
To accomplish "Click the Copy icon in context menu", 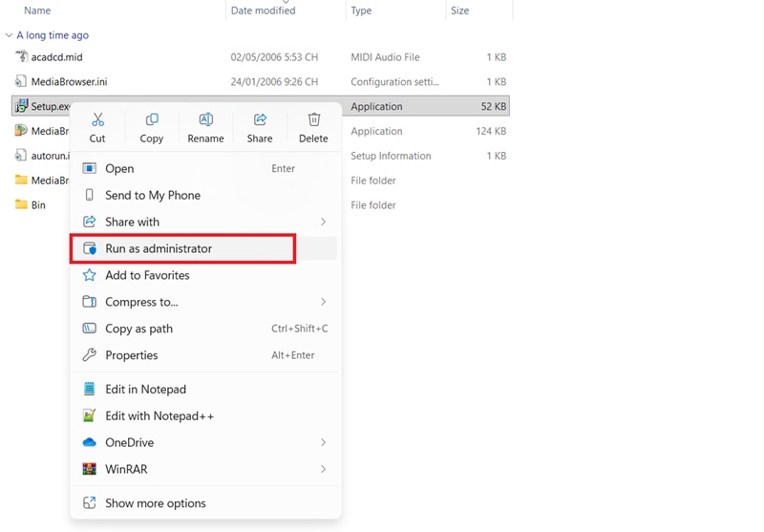I will pyautogui.click(x=152, y=119).
